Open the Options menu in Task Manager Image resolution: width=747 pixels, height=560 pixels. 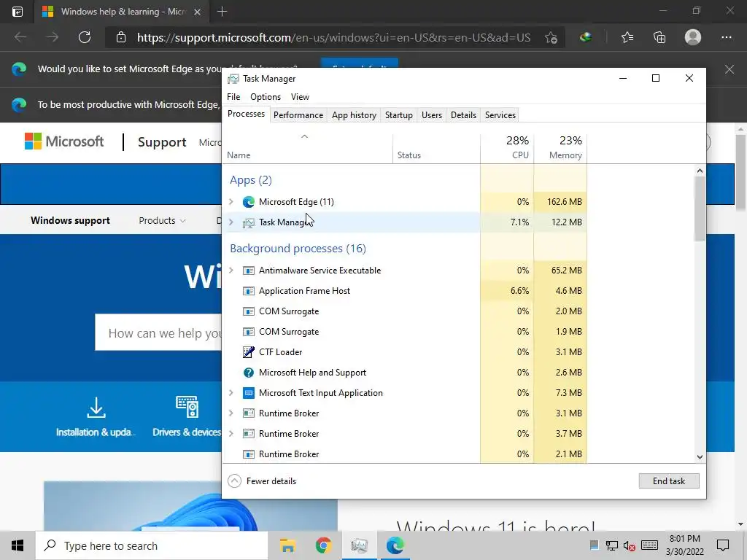click(x=266, y=97)
